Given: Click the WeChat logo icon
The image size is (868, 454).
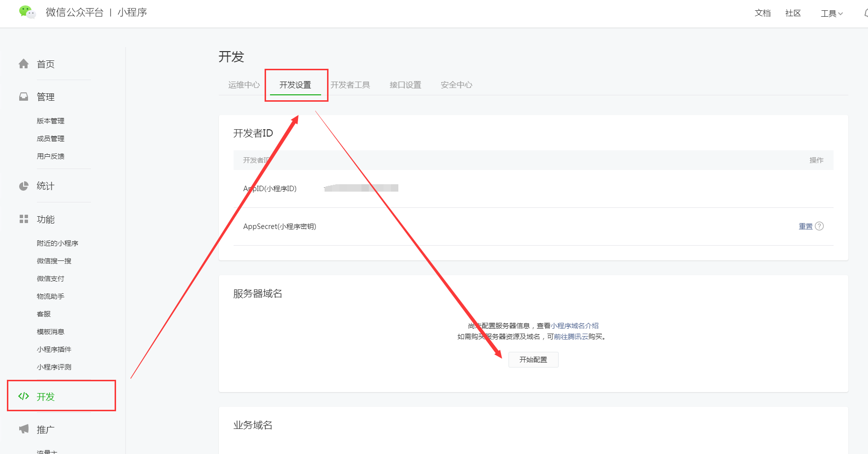Looking at the screenshot, I should (27, 12).
